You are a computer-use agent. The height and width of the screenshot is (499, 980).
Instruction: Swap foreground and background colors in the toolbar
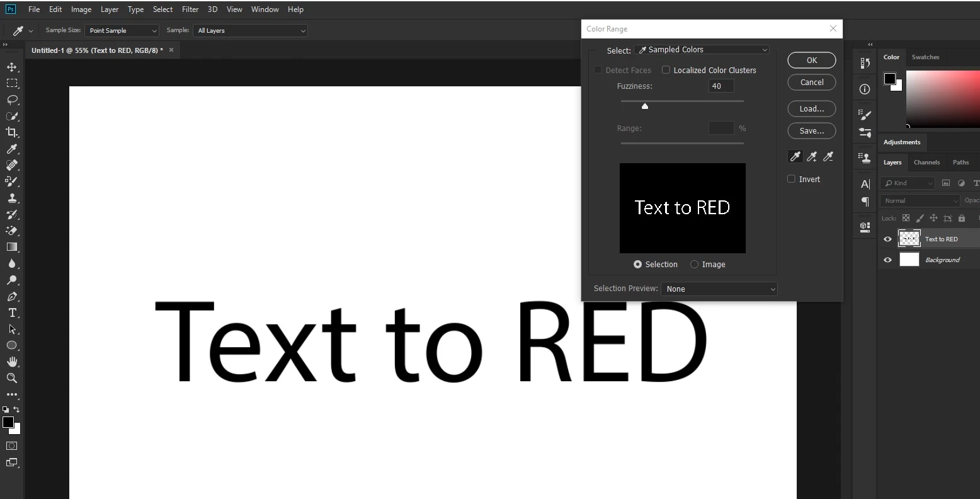(x=16, y=410)
